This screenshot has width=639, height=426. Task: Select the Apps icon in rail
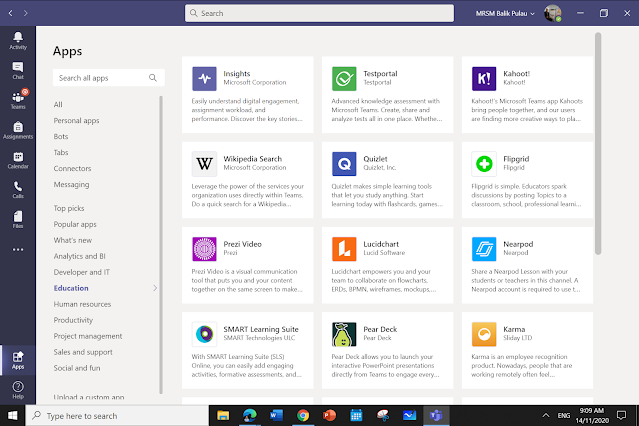coord(18,360)
